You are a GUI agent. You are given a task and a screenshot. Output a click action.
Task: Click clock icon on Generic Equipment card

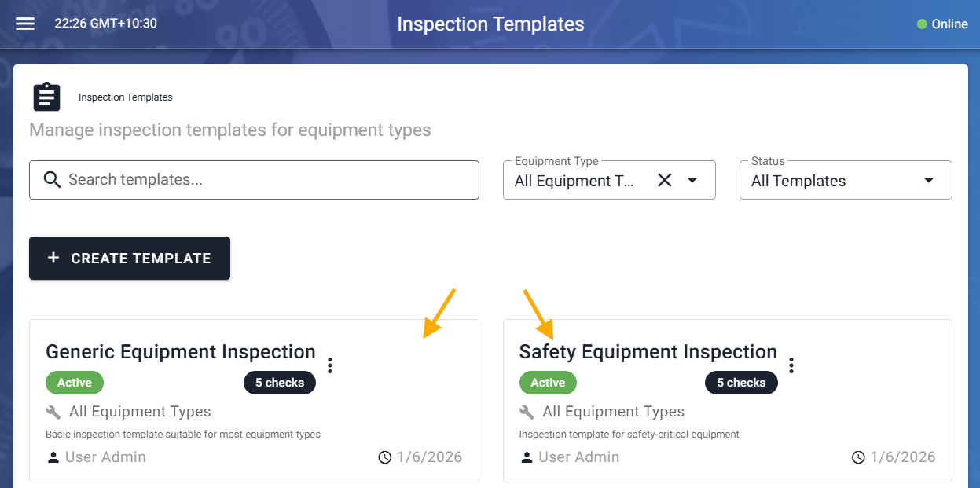pos(385,457)
